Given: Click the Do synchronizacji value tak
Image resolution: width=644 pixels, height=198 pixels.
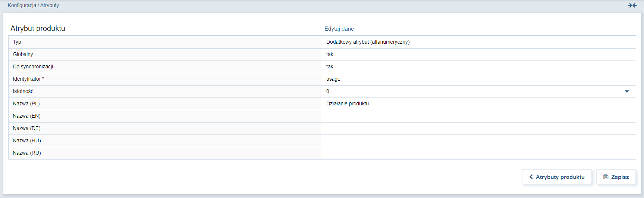Looking at the screenshot, I should 330,67.
